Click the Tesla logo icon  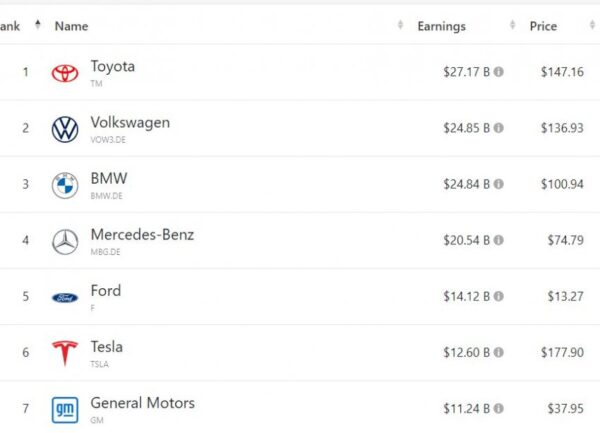pyautogui.click(x=65, y=353)
